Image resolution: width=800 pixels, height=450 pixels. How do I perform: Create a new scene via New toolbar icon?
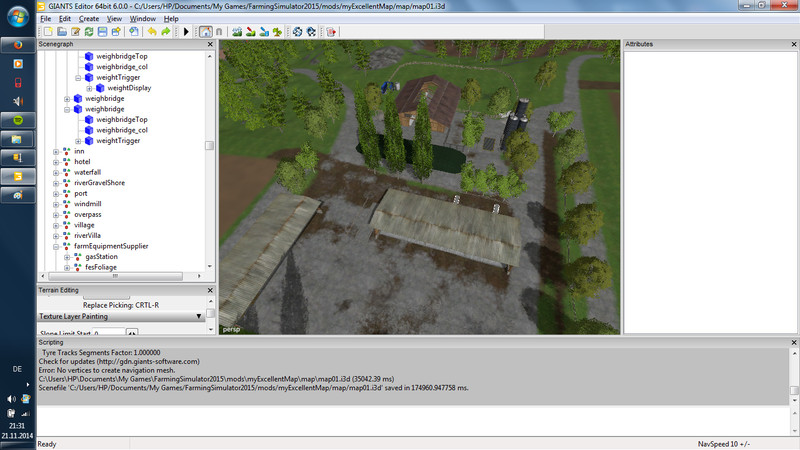coord(48,32)
